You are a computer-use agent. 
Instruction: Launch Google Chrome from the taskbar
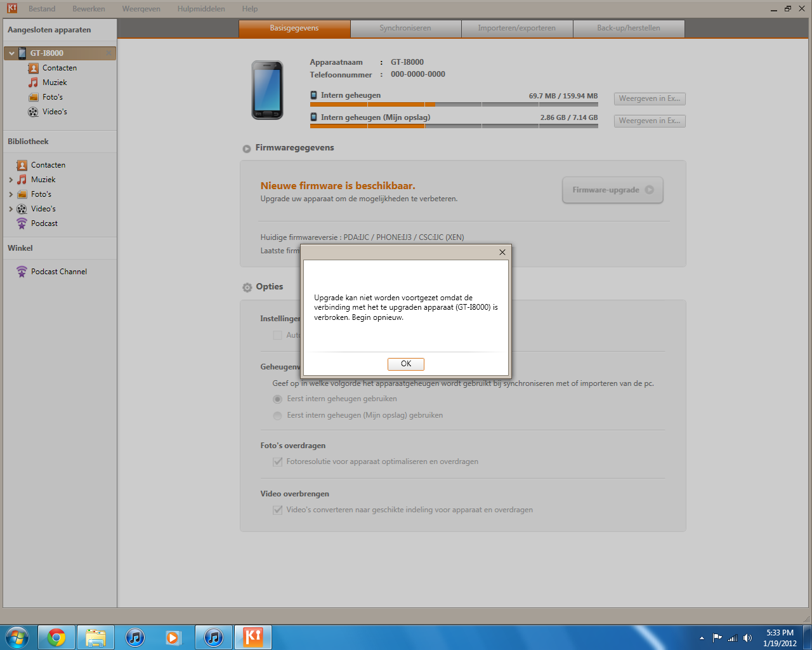[56, 637]
